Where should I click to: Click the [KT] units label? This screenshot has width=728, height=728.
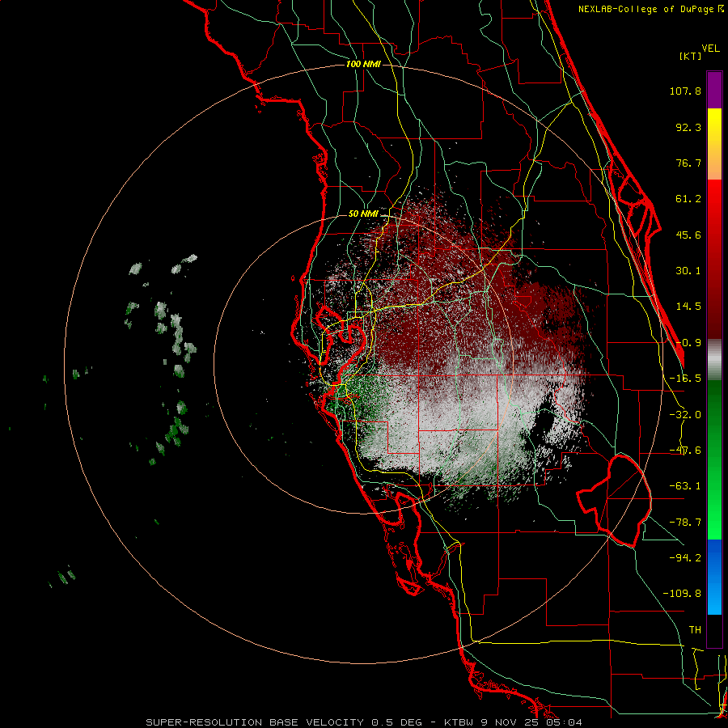click(690, 56)
